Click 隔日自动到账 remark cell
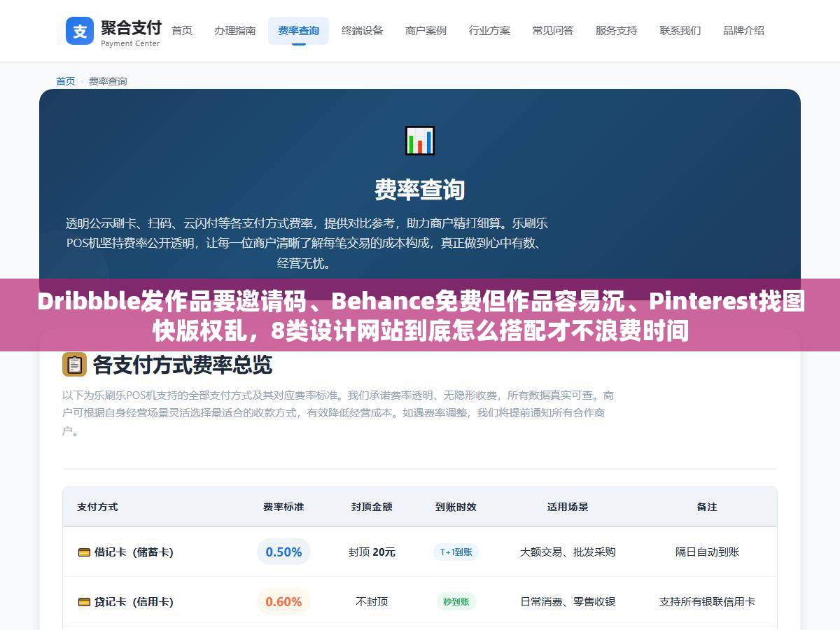Viewport: 840px width, 630px height. 707,552
